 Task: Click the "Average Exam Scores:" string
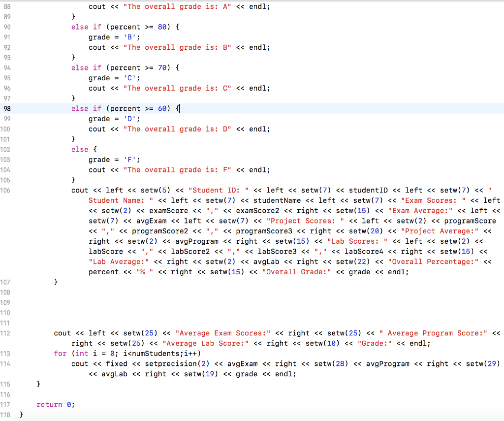[223, 333]
